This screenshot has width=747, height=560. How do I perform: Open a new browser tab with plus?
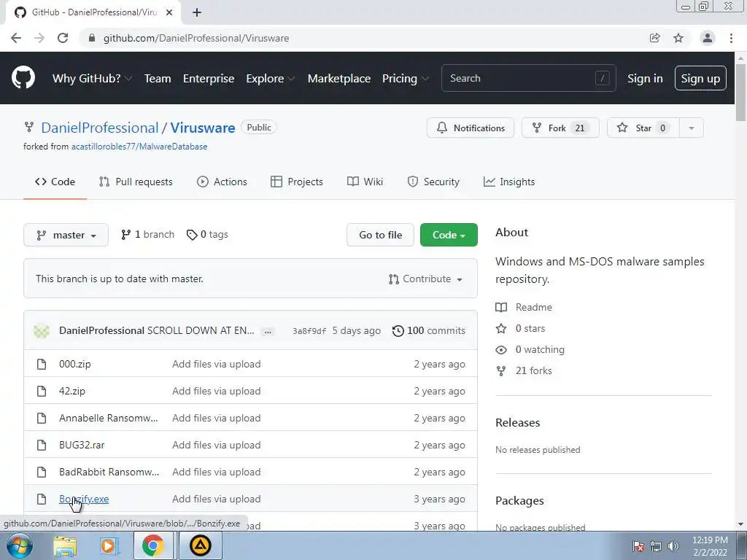click(197, 12)
